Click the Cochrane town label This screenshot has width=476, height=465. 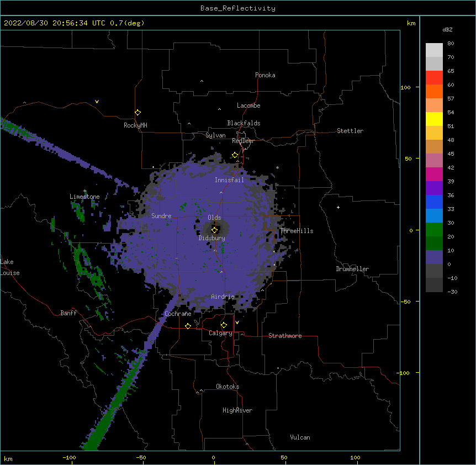pos(178,314)
